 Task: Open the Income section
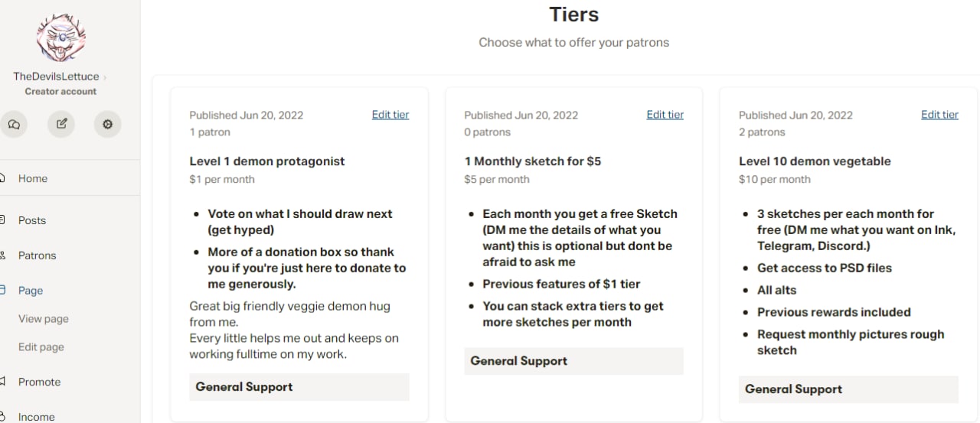click(36, 417)
